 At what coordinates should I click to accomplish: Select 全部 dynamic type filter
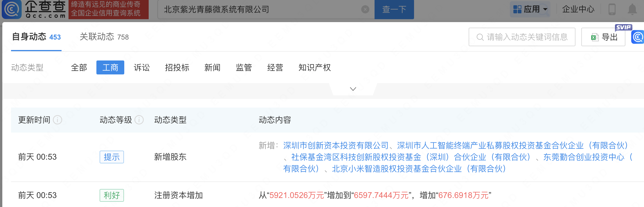point(79,67)
